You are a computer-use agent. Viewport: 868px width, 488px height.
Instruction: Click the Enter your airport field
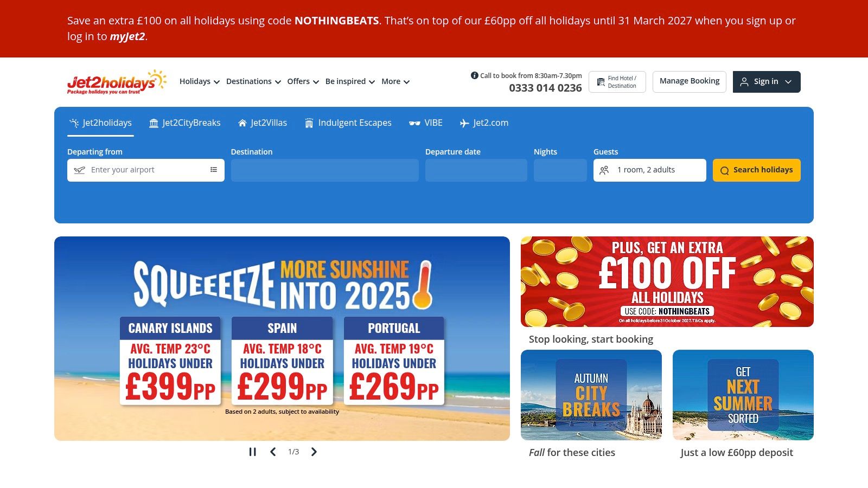point(141,170)
